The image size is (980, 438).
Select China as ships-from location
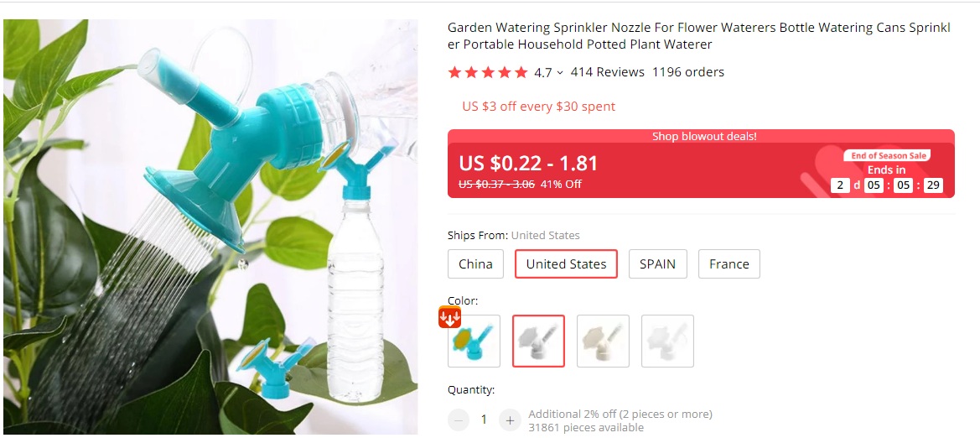[x=475, y=264]
